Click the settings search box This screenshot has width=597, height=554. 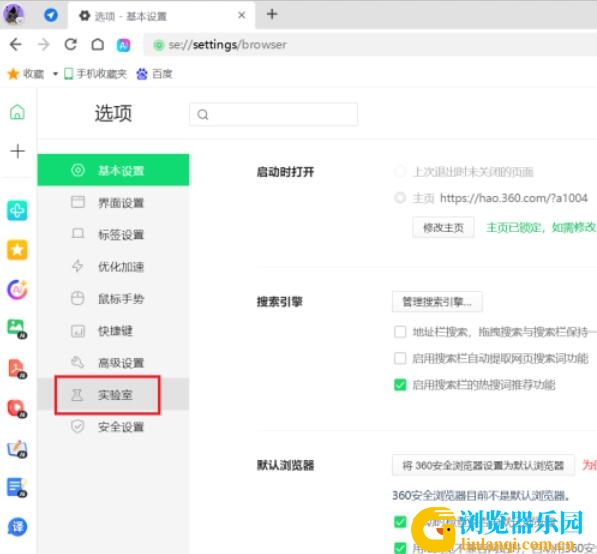(273, 114)
